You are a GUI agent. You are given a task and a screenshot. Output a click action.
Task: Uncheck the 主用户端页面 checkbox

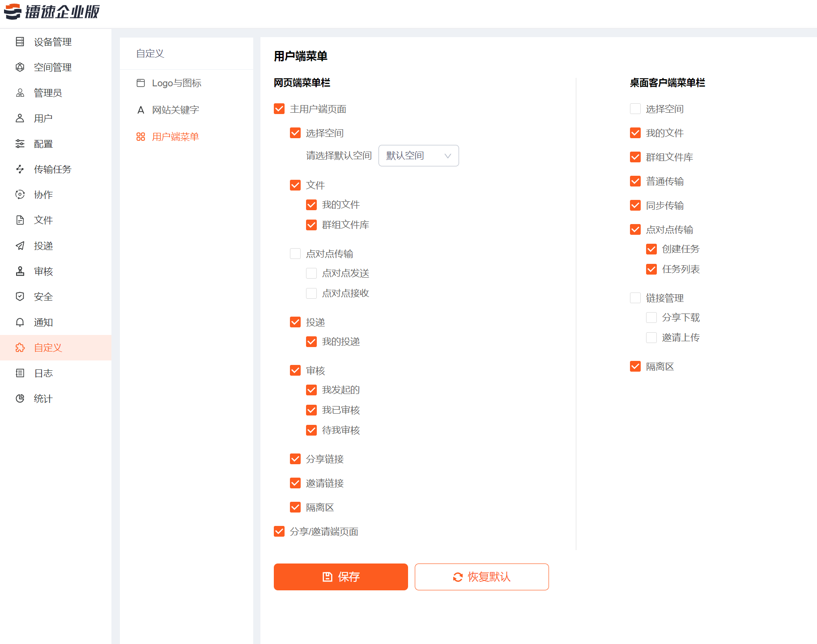(279, 109)
